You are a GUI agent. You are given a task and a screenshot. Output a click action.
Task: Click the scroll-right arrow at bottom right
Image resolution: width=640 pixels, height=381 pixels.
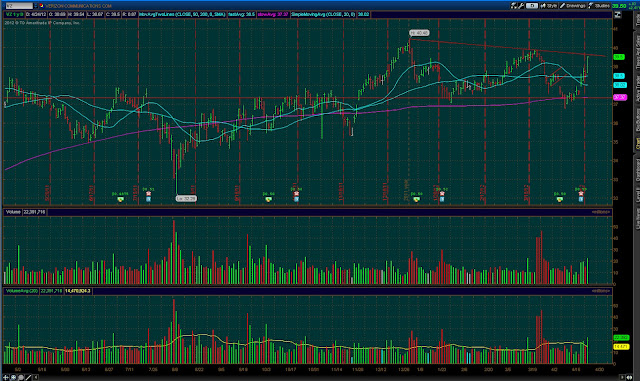[622, 377]
